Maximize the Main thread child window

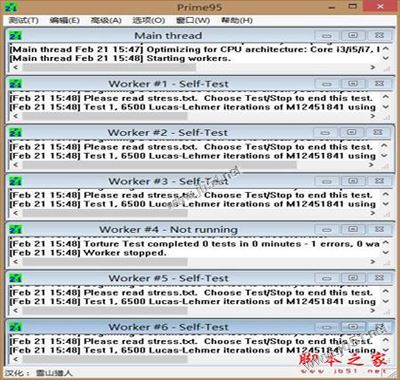353,35
